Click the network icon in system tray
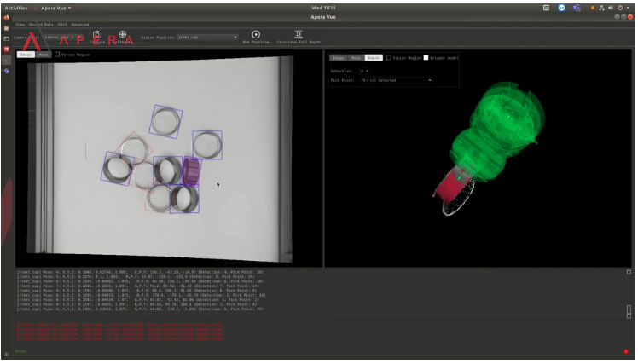Viewport: 638px width, 364px height. click(601, 8)
